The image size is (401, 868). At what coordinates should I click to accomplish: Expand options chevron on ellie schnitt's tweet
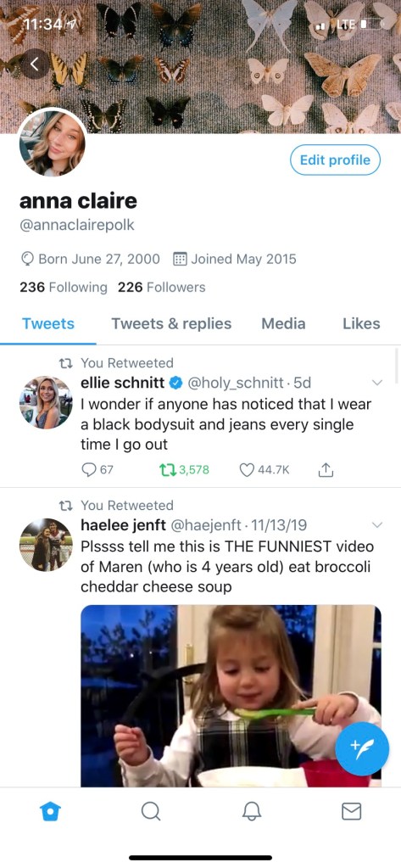point(377,383)
